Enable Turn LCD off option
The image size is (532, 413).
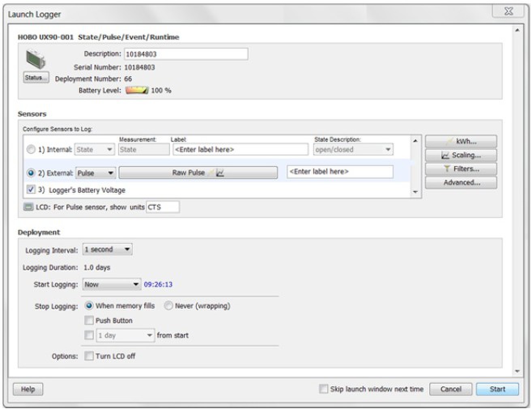click(89, 356)
